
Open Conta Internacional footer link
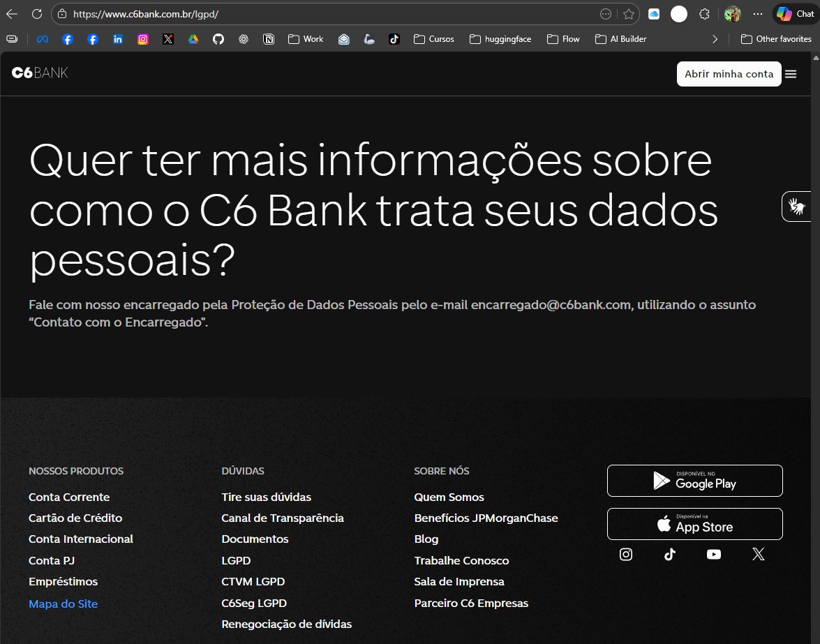pyautogui.click(x=81, y=539)
